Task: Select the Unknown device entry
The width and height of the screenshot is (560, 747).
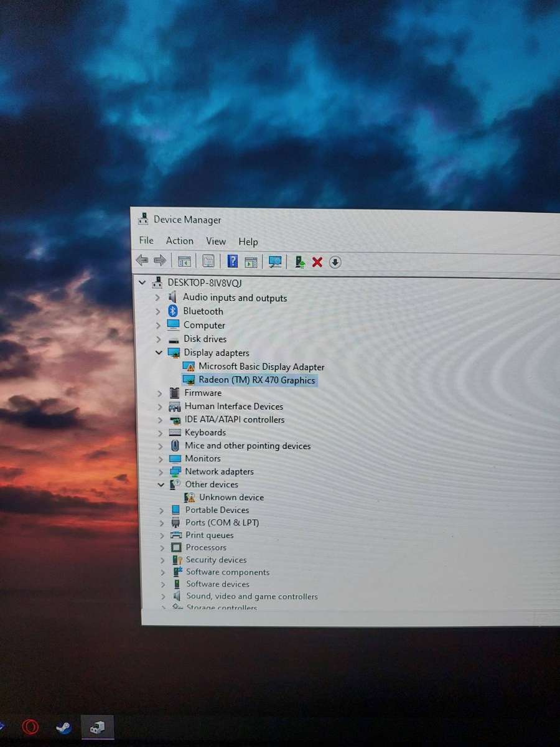Action: [x=231, y=497]
